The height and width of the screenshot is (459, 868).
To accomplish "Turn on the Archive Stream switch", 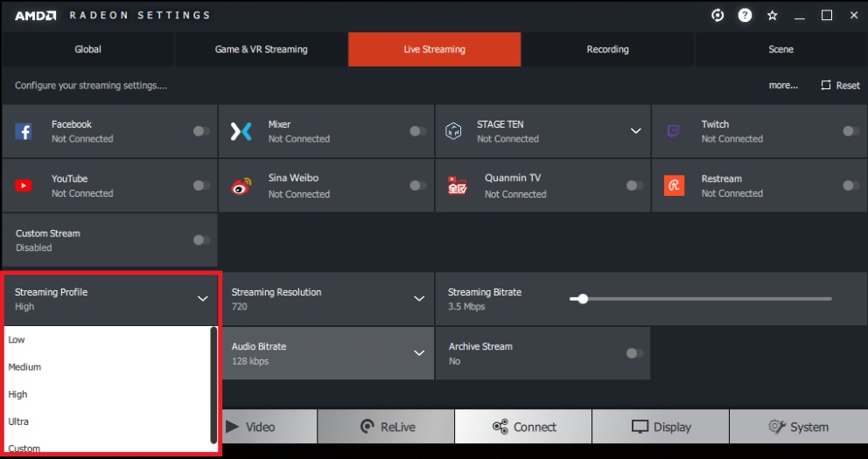I will tap(634, 353).
